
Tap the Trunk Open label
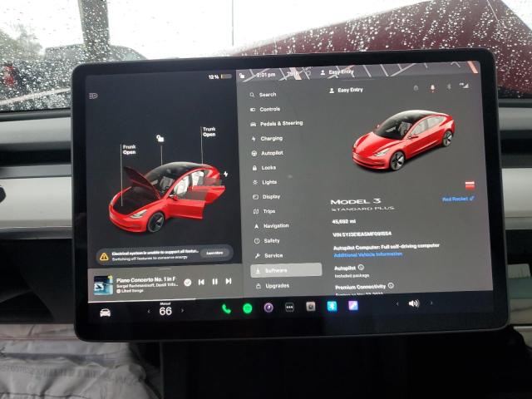pyautogui.click(x=209, y=132)
